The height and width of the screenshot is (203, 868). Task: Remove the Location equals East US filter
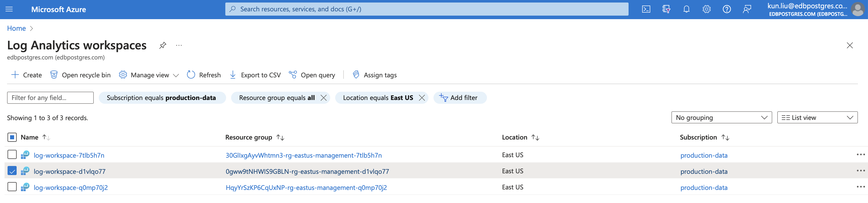point(422,98)
